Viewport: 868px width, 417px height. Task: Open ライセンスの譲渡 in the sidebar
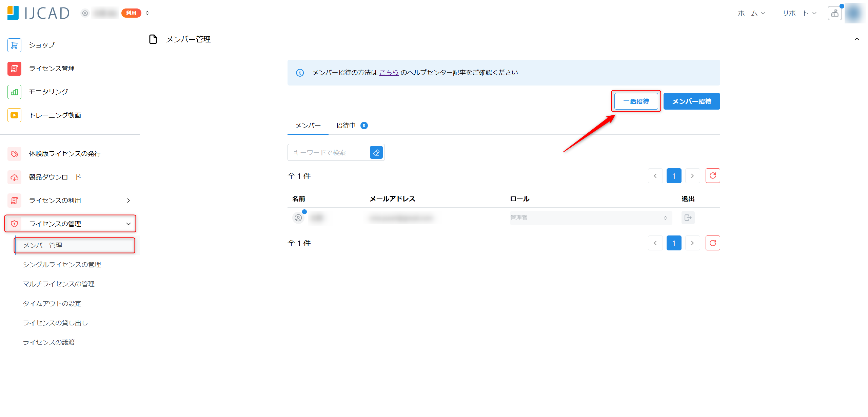[48, 342]
